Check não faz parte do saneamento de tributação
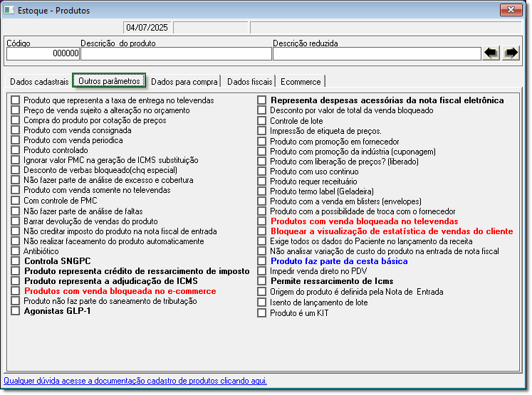Viewport: 532px width, 395px height. point(15,301)
